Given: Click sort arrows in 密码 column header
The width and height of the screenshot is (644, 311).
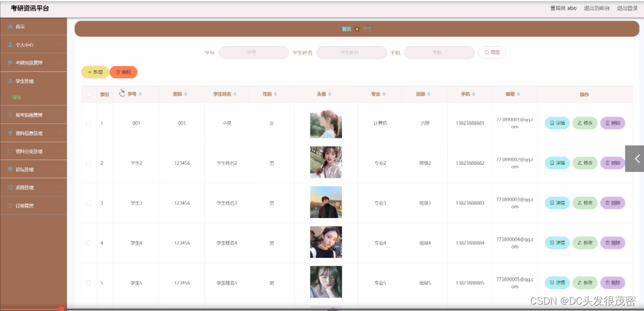Looking at the screenshot, I should click(x=186, y=95).
